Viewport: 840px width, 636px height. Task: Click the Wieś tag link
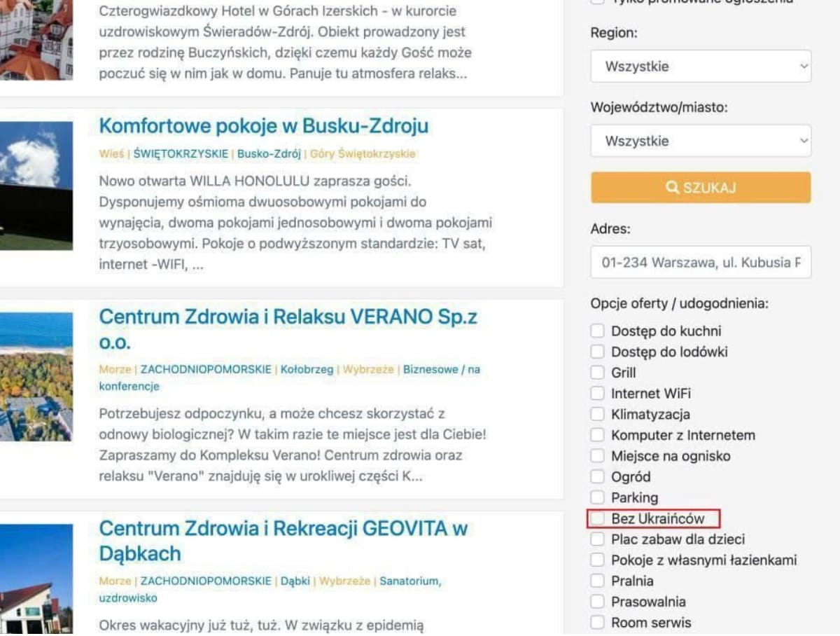[x=111, y=153]
